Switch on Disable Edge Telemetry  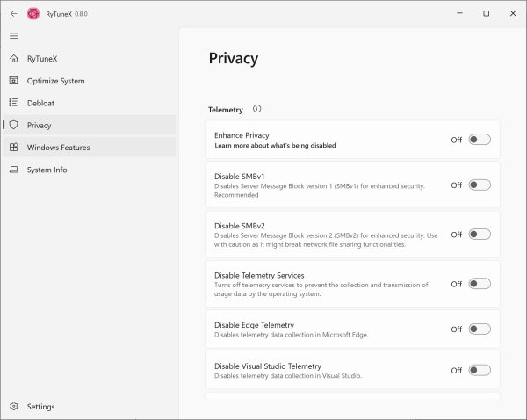(480, 329)
